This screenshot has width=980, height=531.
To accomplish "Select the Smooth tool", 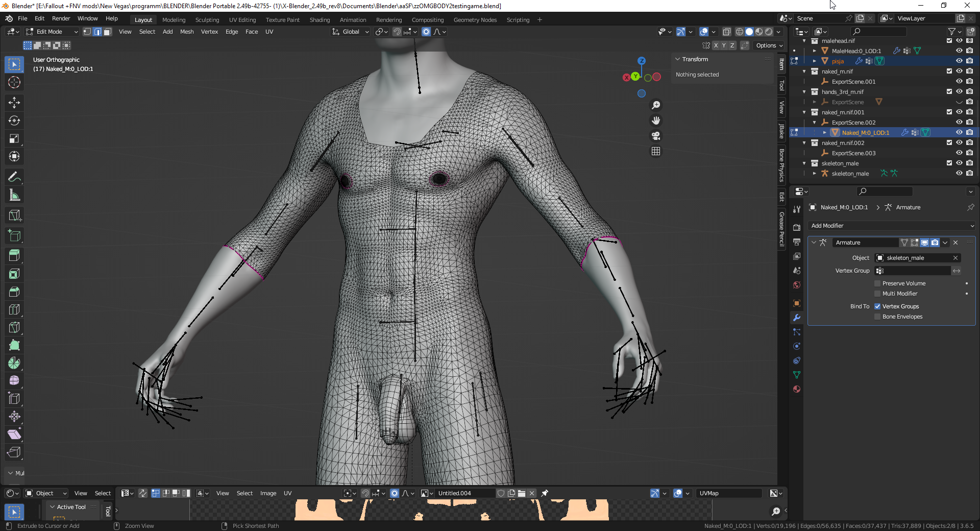I will point(14,381).
